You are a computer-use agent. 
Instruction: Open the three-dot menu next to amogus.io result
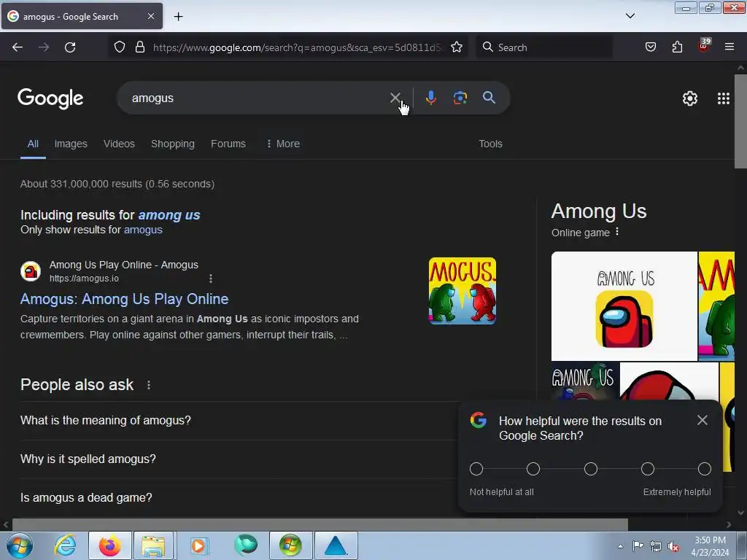click(211, 279)
